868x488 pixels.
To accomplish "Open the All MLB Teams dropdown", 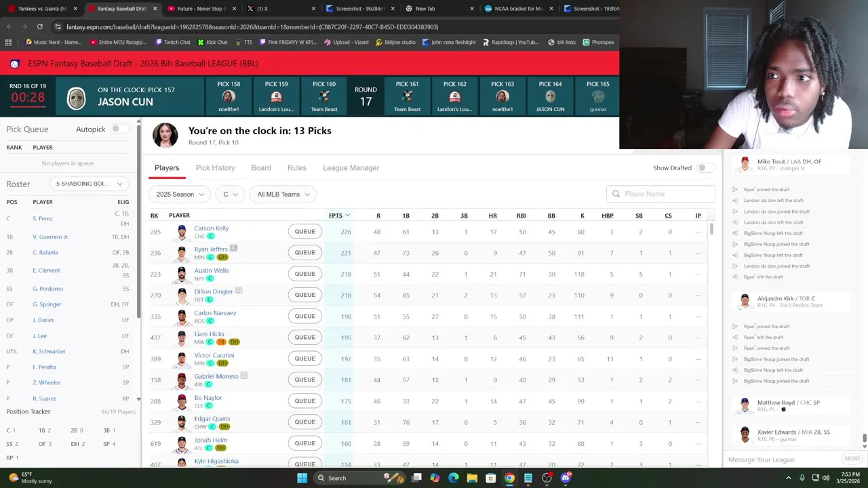I will 283,195.
